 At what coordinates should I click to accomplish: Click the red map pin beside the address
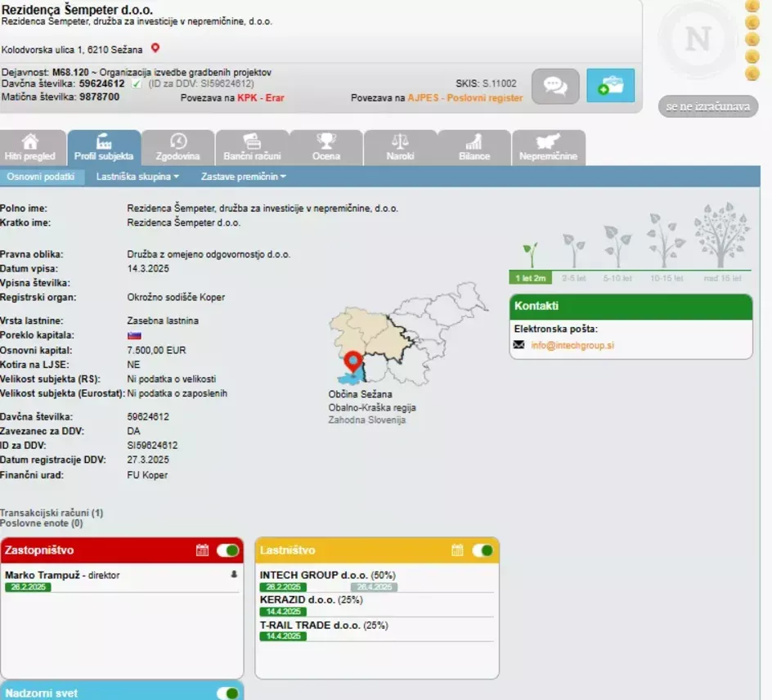(x=155, y=48)
